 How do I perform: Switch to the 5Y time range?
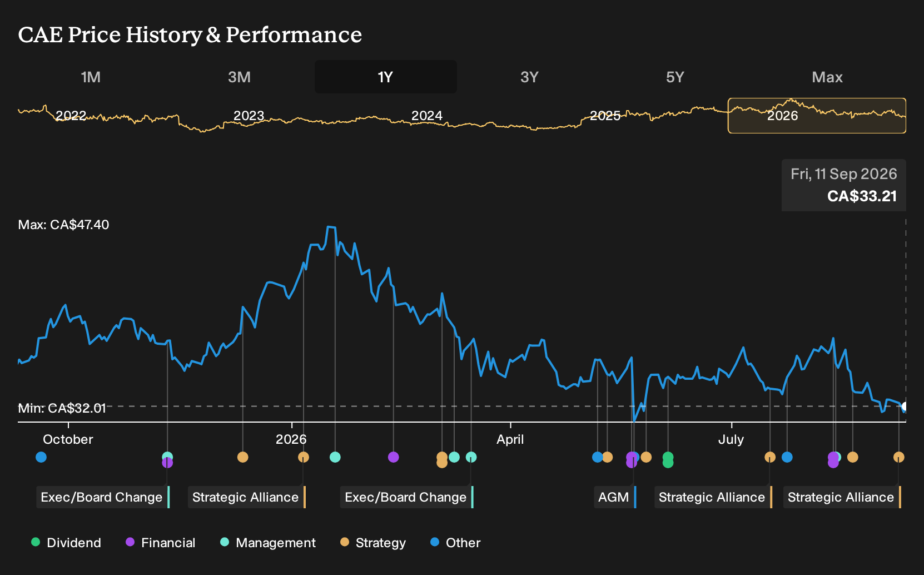675,77
